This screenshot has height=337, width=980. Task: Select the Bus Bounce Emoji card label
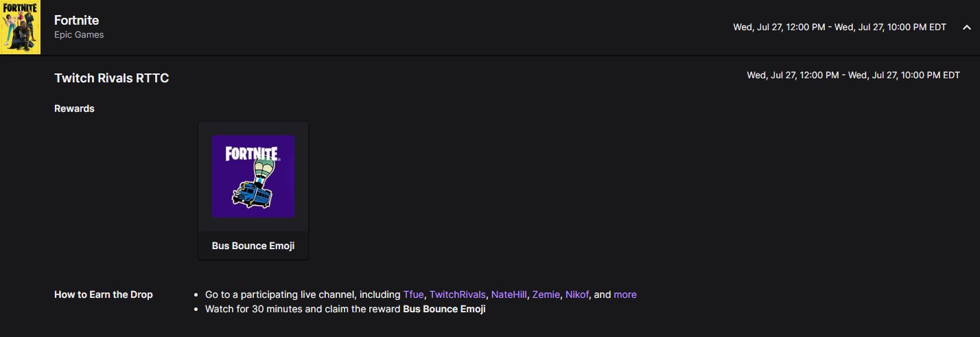coord(253,246)
